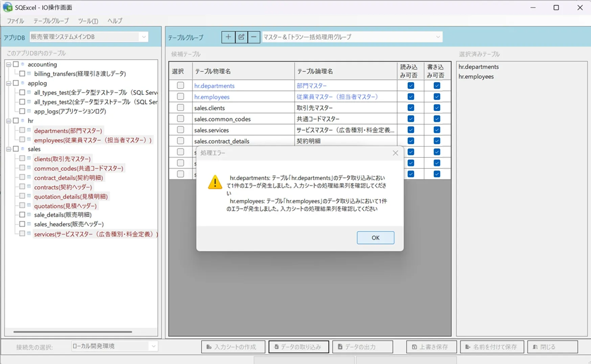Toggle write permission for sales.contract_details row

tap(437, 141)
